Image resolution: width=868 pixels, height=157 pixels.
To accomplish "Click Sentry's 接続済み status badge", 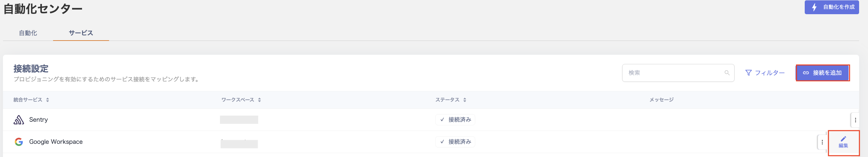I will [x=455, y=120].
